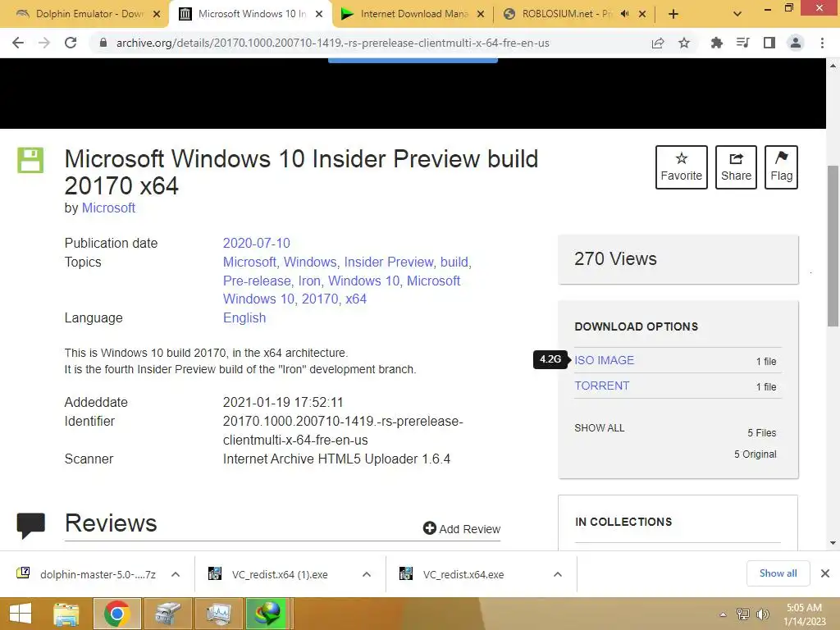Open Chrome profile avatar
This screenshot has width=840, height=630.
pyautogui.click(x=796, y=43)
